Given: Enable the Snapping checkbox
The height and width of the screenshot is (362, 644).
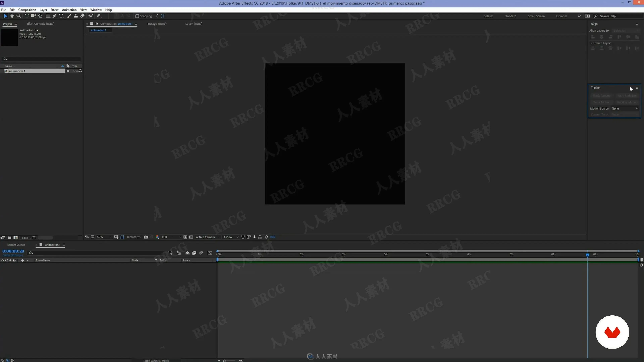Looking at the screenshot, I should point(137,16).
